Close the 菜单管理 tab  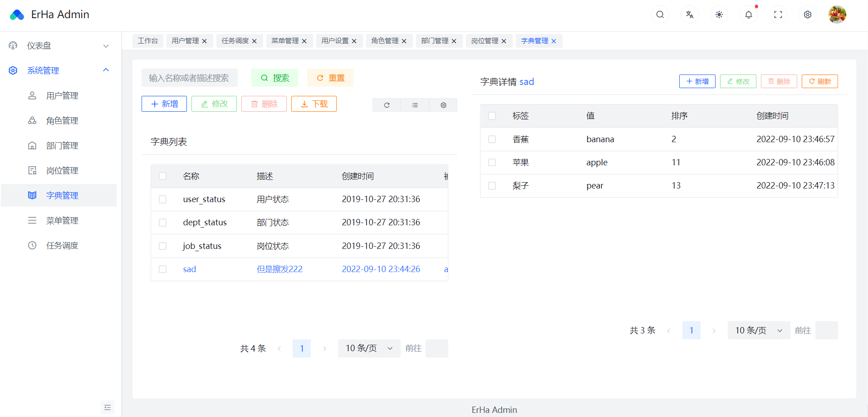point(304,41)
